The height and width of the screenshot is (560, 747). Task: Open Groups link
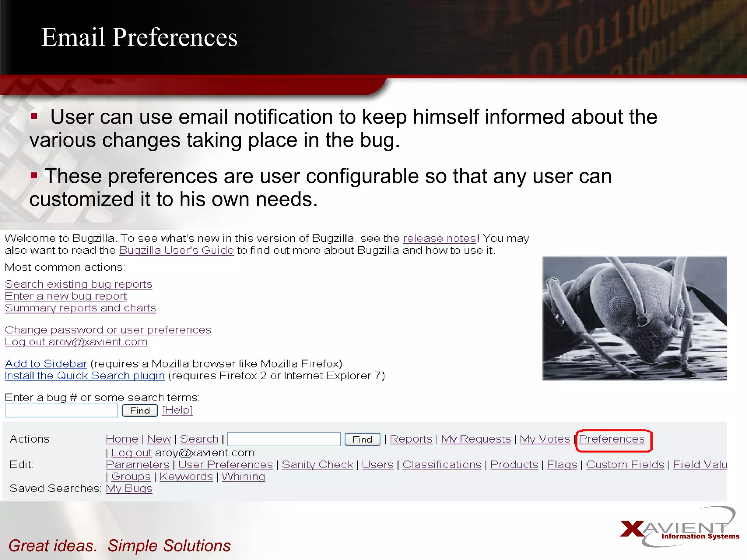pos(131,477)
